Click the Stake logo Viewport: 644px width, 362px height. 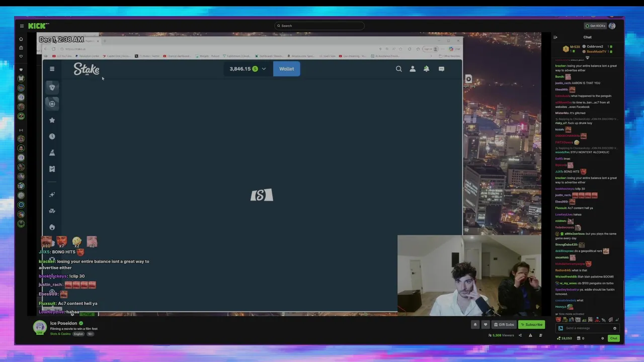coord(87,69)
